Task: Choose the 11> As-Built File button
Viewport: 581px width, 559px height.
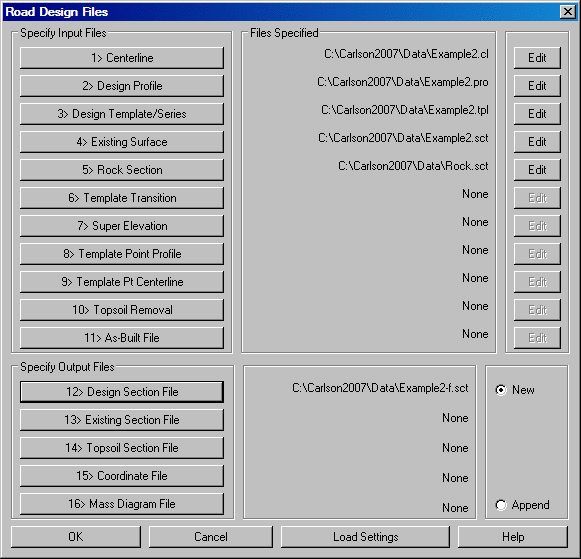Action: point(122,338)
